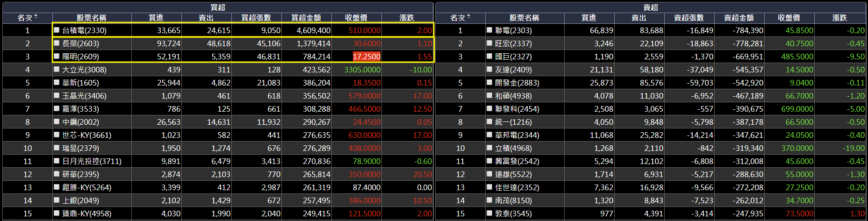The width and height of the screenshot is (868, 221).
Task: Tick the checkbox for 華新(1605)
Action: coord(57,82)
